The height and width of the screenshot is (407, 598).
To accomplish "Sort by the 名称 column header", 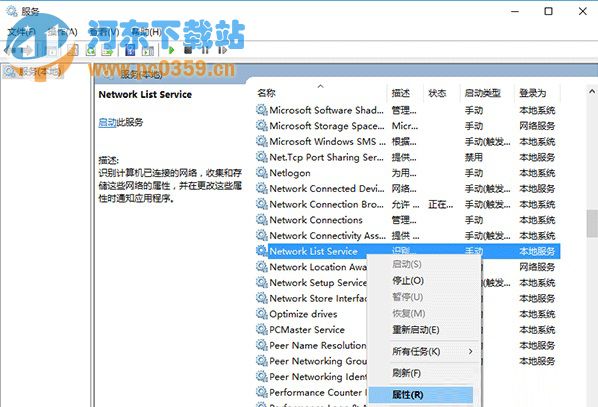I will 266,93.
